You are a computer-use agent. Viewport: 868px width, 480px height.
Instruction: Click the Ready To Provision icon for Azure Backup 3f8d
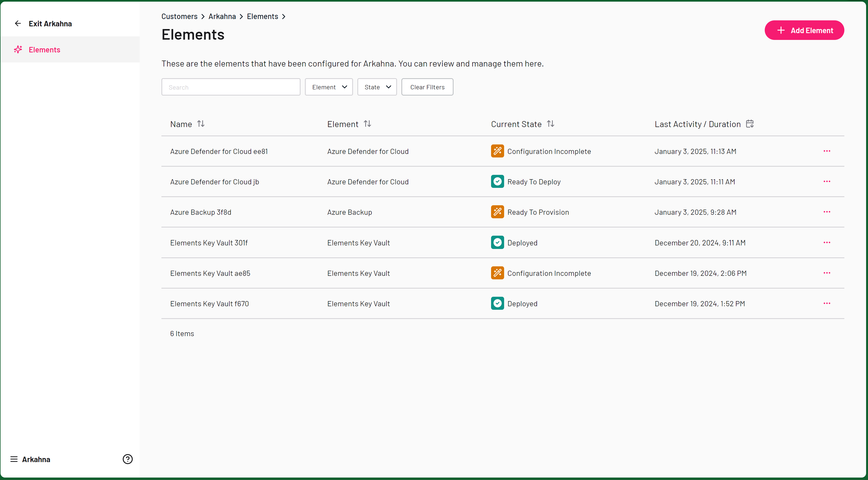point(497,211)
